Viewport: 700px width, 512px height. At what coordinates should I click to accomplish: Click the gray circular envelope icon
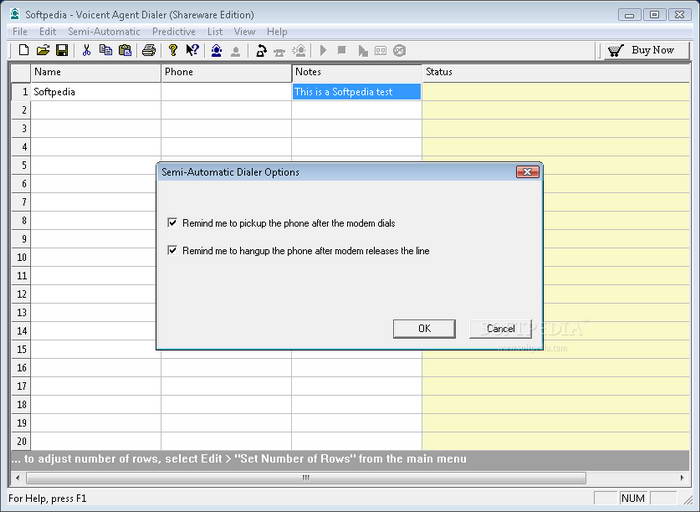point(400,50)
